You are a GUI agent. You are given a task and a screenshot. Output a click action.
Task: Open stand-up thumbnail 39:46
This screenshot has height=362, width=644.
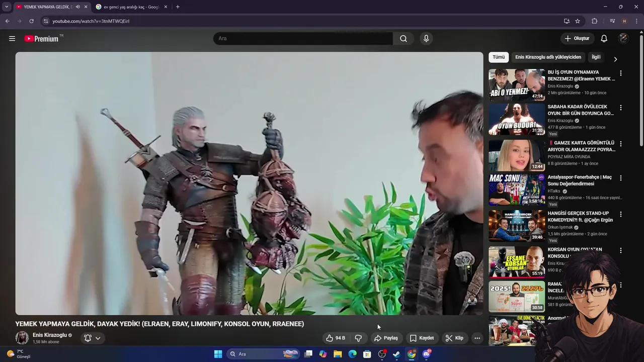tap(517, 226)
